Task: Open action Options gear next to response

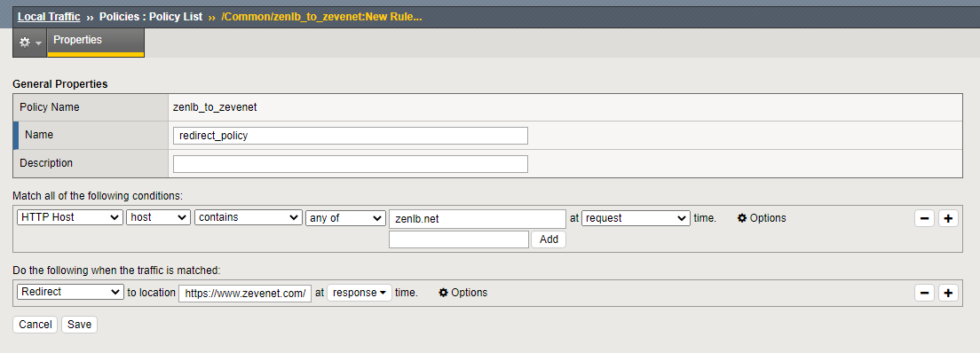Action: [x=463, y=293]
